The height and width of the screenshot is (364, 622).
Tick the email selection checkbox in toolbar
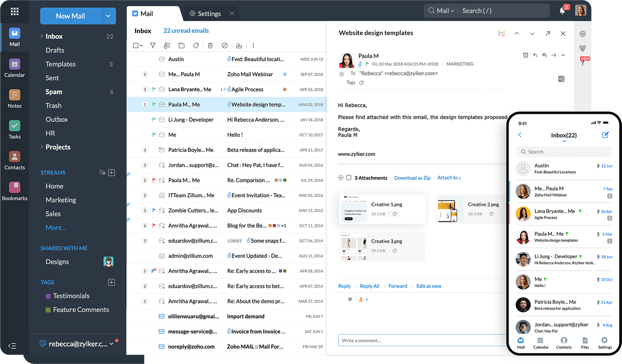pyautogui.click(x=135, y=45)
